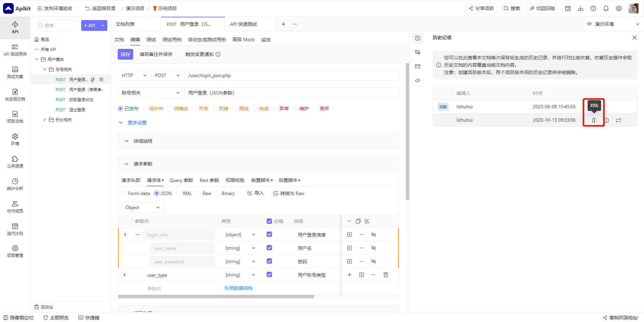The width and height of the screenshot is (644, 322).
Task: Switch to the 文档 tab
Action: [119, 40]
